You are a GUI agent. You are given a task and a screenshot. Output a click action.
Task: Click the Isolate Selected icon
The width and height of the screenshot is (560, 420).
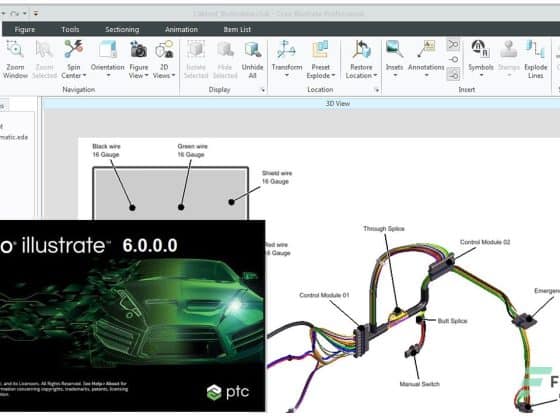click(x=196, y=49)
